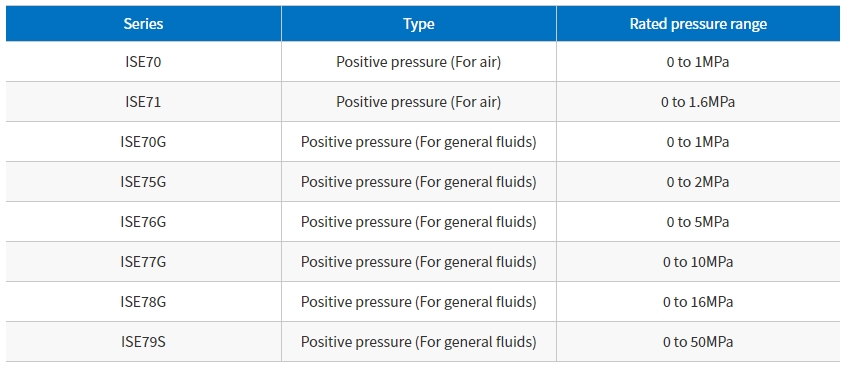The image size is (854, 373).
Task: Select the ISE71 series cell
Action: tap(143, 102)
